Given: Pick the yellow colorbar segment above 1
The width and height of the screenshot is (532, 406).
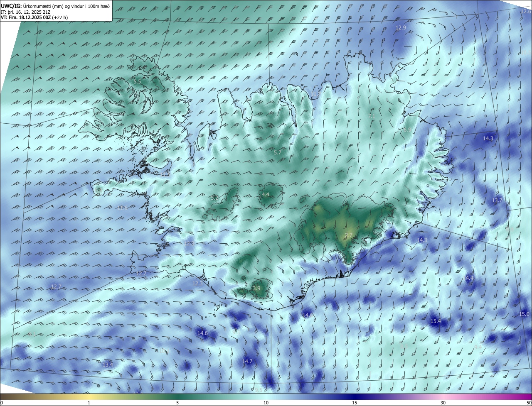Looking at the screenshot, I should [x=89, y=397].
